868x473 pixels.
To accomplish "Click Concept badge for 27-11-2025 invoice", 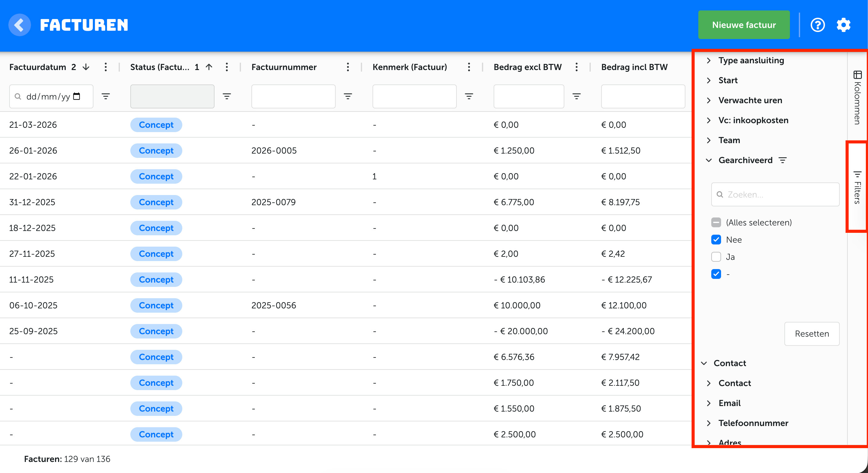I will 156,254.
